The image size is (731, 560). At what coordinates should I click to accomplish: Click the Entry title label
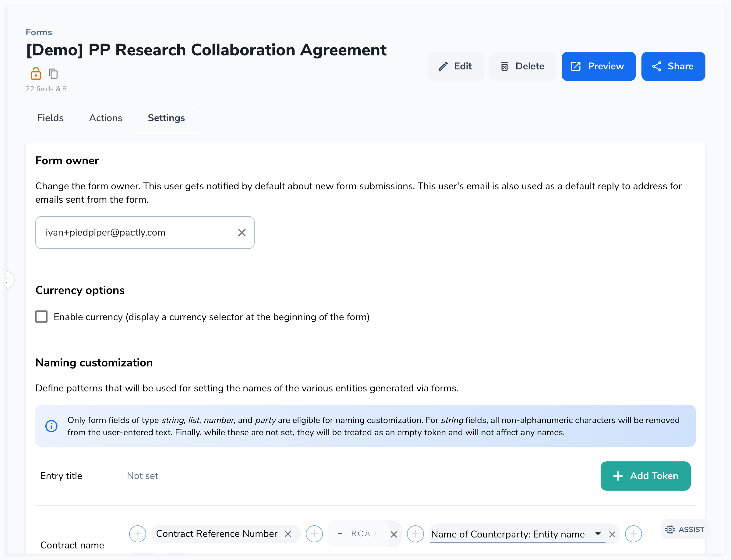click(61, 476)
